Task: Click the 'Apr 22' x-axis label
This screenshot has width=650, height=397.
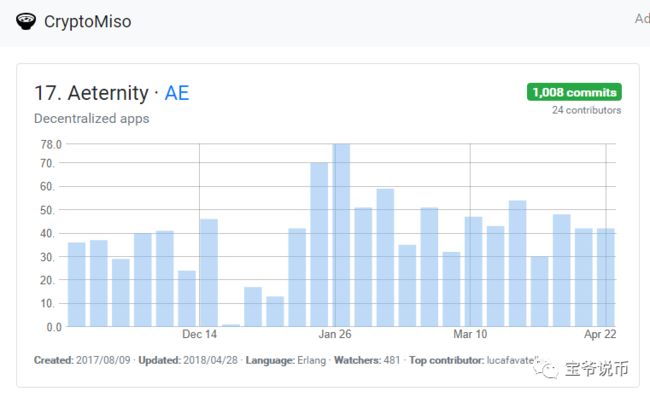Action: coord(600,334)
